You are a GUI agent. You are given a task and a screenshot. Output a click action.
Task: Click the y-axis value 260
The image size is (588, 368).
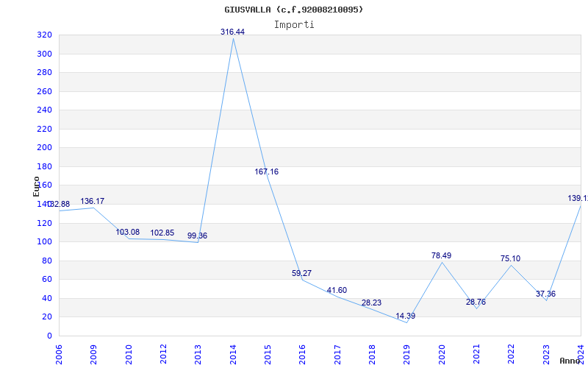[44, 91]
